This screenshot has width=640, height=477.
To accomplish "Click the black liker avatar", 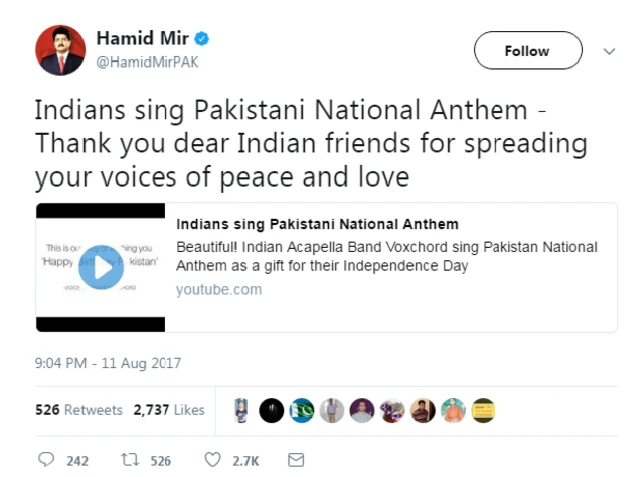I will pyautogui.click(x=271, y=410).
